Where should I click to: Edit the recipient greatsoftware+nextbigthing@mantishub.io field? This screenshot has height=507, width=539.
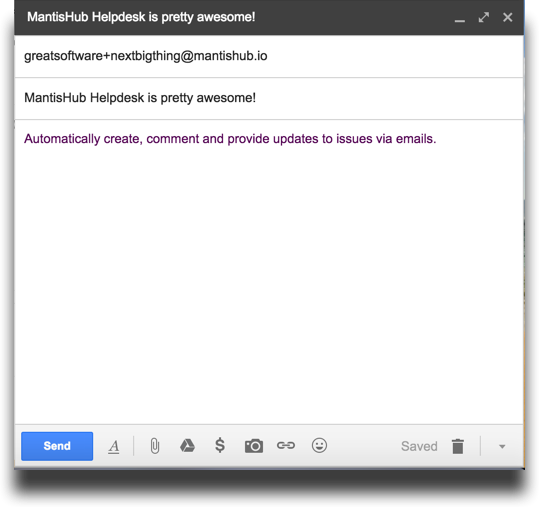tap(269, 56)
